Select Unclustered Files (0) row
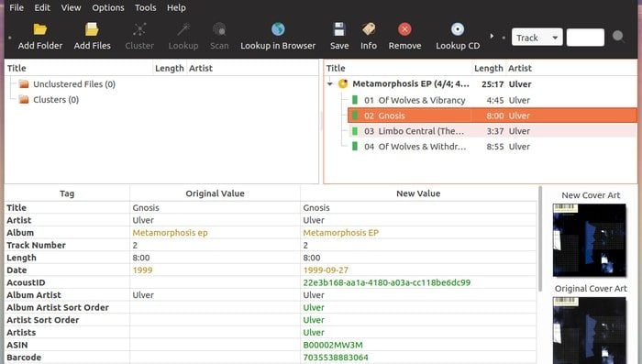This screenshot has height=364, width=642. tap(74, 84)
